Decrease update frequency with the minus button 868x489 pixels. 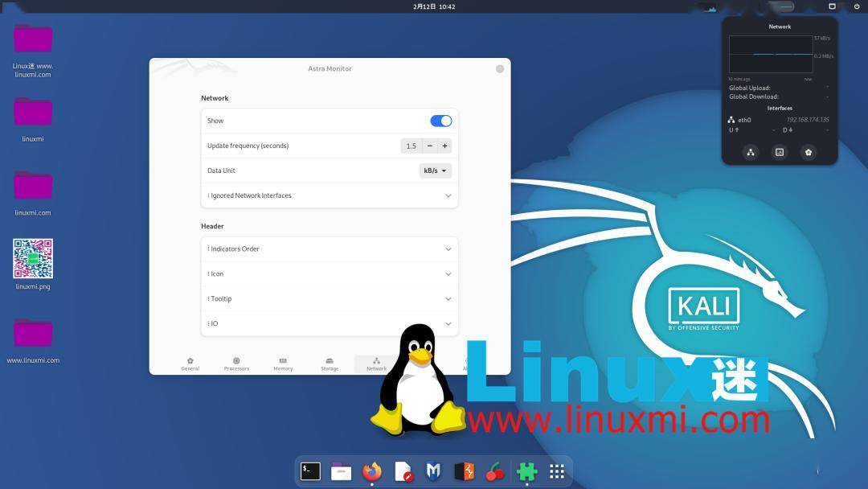429,146
